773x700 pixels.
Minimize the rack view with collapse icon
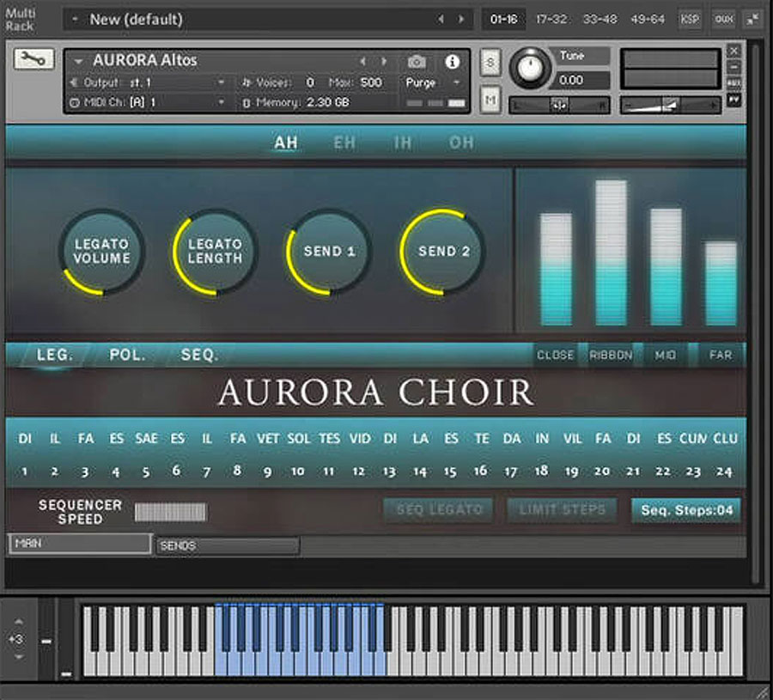click(752, 19)
